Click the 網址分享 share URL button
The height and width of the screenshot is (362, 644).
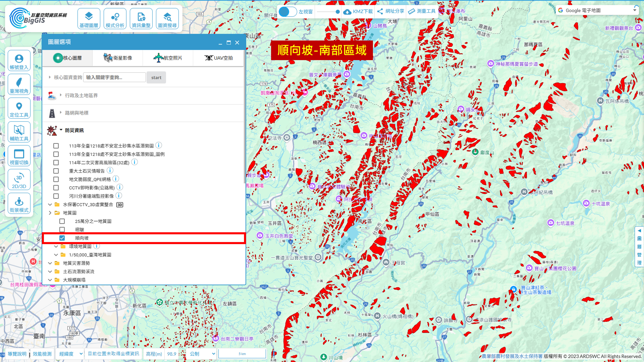coord(391,11)
